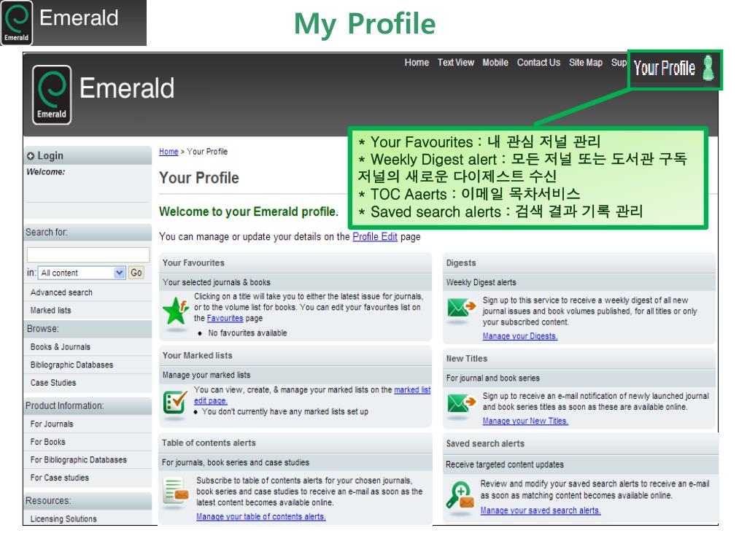Select Text View in the top navigation
Screen dimensions: 747x560
pos(455,63)
